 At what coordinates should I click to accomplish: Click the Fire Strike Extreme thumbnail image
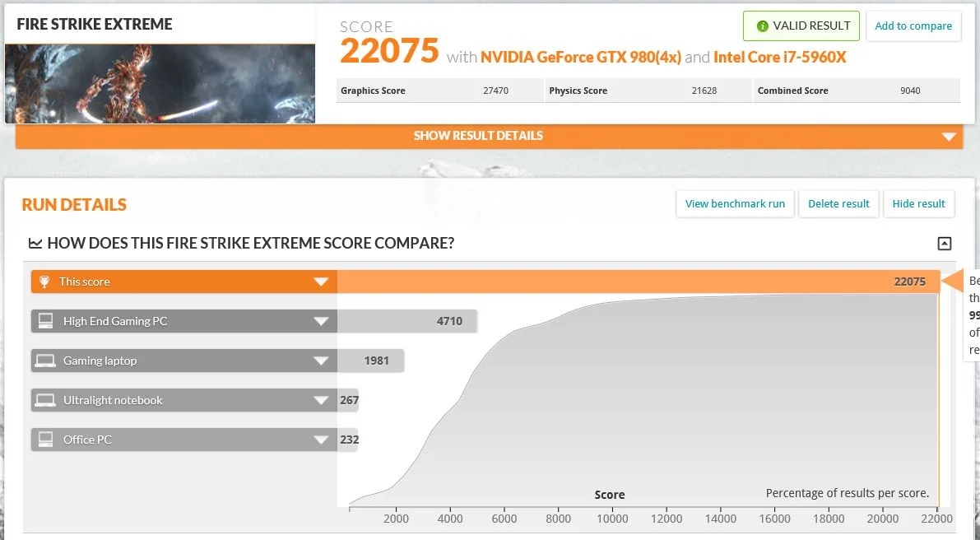pos(160,84)
